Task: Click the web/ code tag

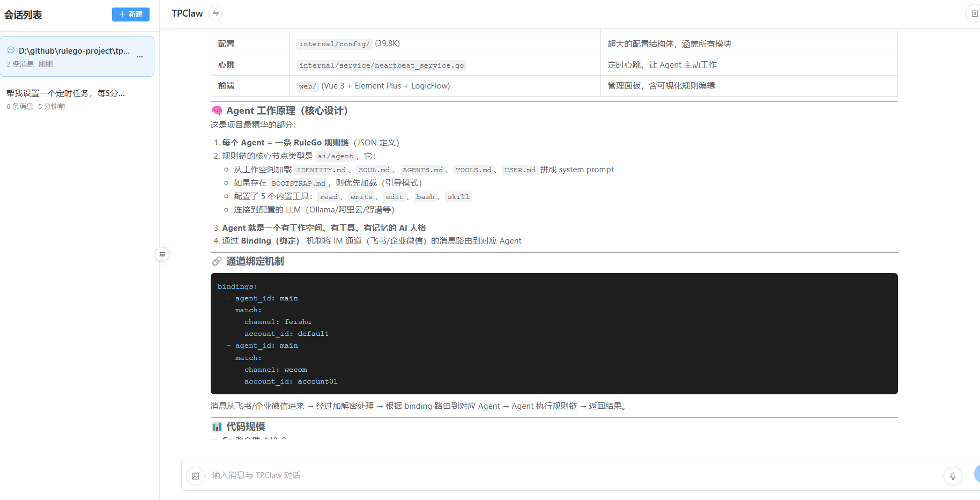Action: pyautogui.click(x=307, y=86)
